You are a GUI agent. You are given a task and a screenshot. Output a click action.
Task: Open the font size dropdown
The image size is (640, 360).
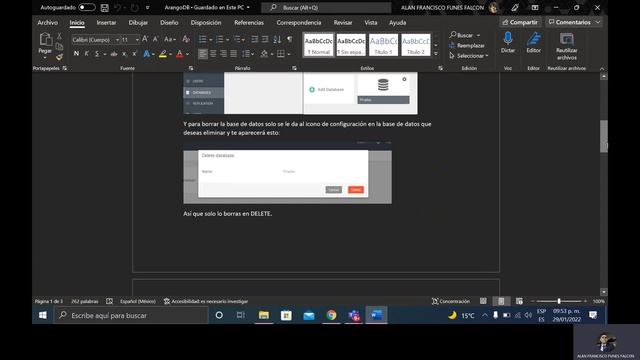point(137,40)
